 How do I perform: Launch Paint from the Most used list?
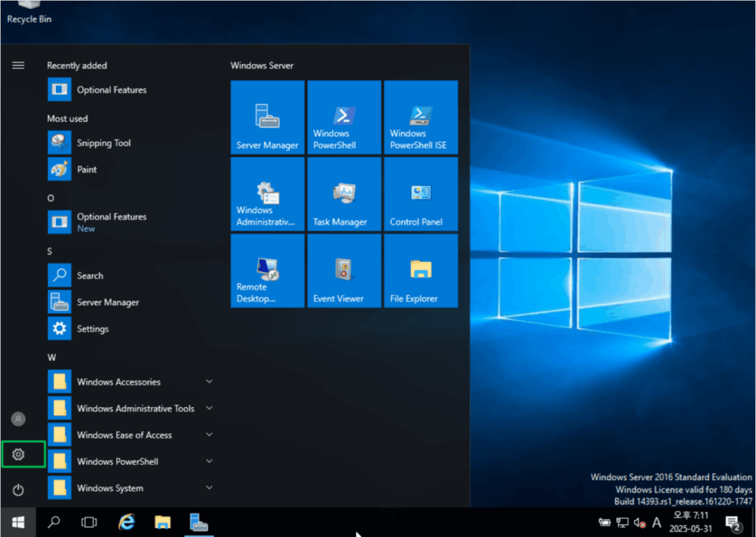click(86, 169)
